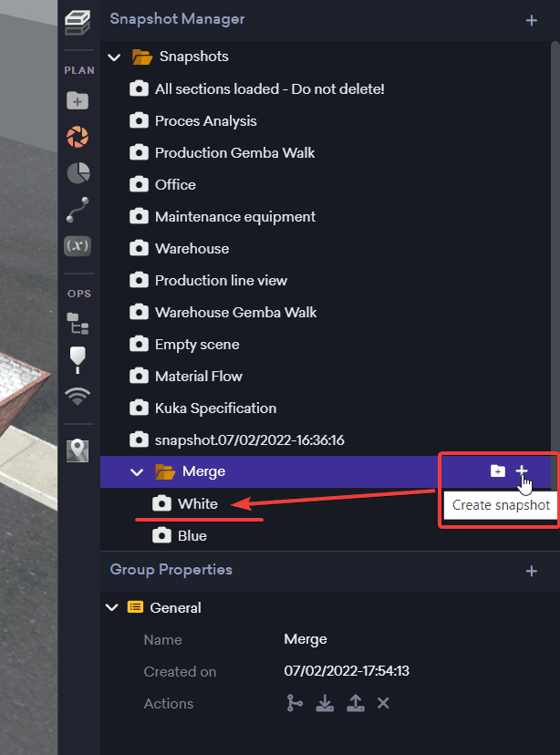Viewport: 560px width, 755px height.
Task: Collapse the Merge folder chevron
Action: tap(138, 471)
